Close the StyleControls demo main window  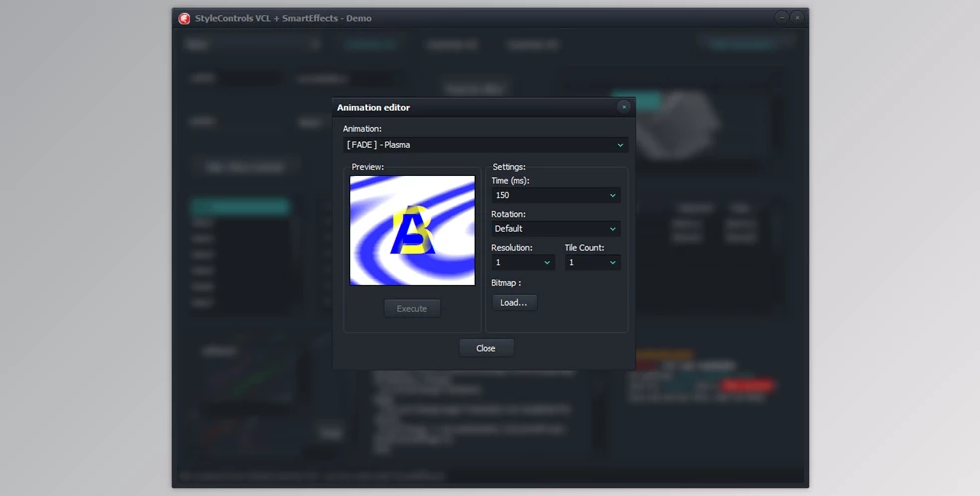[x=797, y=18]
